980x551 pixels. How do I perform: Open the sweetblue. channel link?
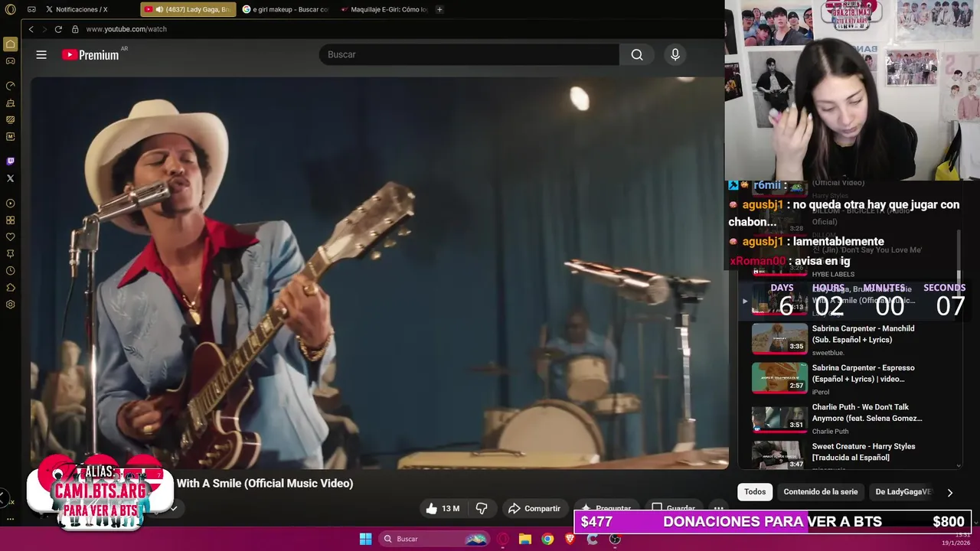click(x=828, y=353)
